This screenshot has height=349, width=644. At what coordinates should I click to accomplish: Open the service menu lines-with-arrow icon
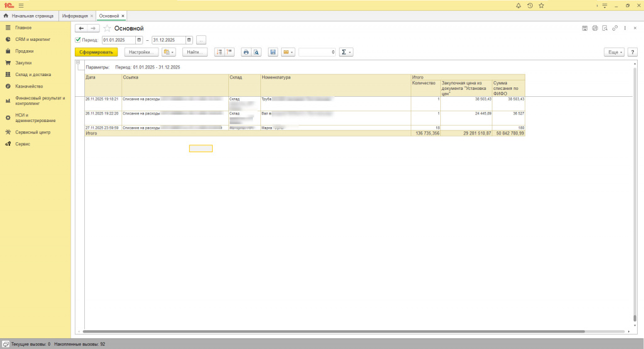click(604, 6)
